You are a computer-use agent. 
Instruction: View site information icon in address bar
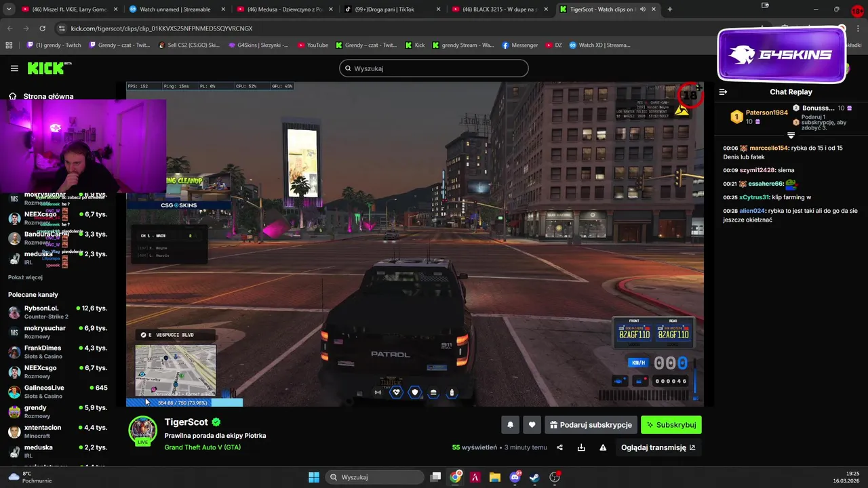pyautogui.click(x=62, y=28)
